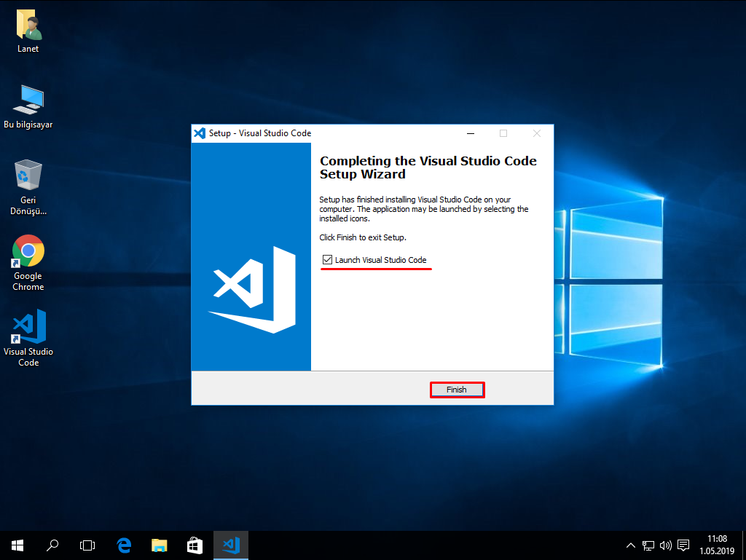Click Finish to exit Setup

click(x=457, y=389)
